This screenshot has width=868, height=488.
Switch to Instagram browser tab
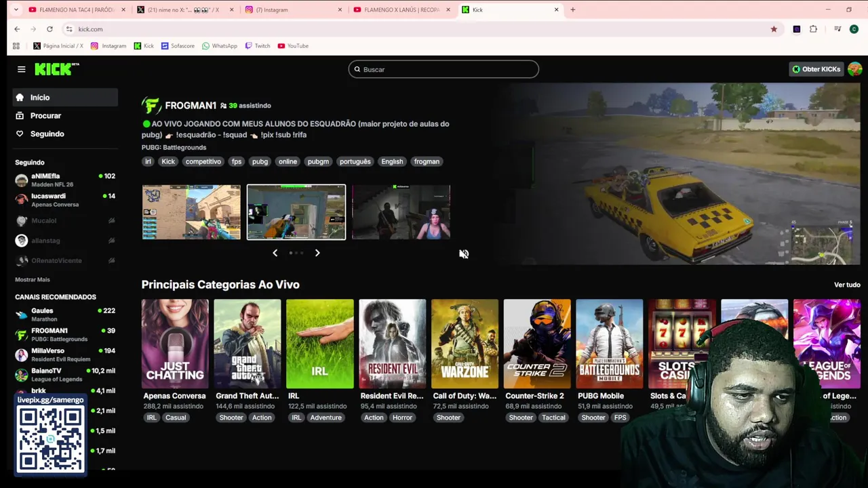293,9
